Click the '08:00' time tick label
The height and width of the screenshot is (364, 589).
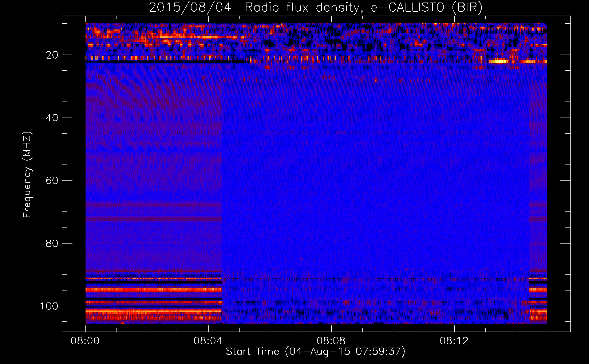pos(85,341)
